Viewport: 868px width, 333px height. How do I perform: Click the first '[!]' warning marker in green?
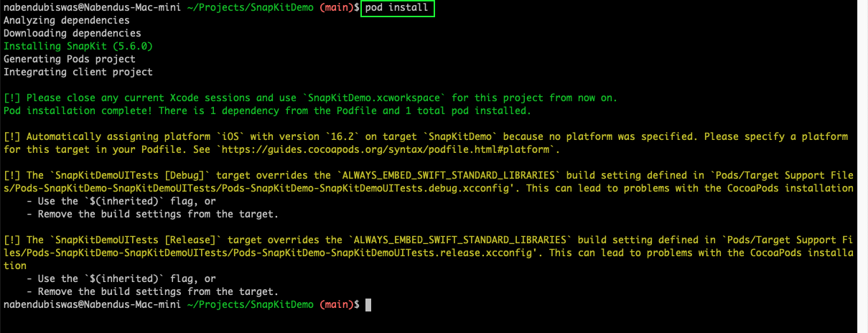11,98
